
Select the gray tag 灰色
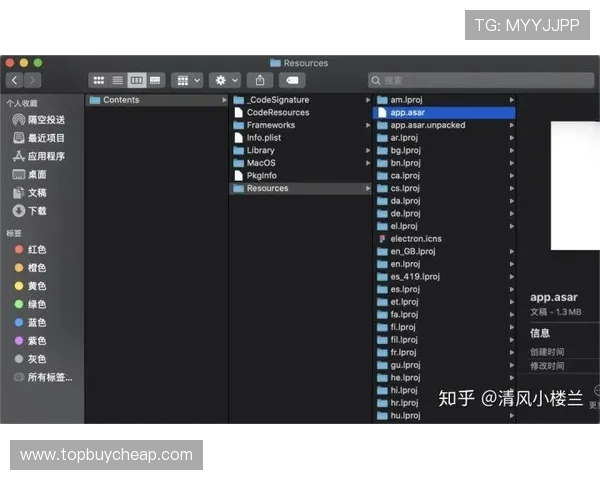[x=30, y=359]
